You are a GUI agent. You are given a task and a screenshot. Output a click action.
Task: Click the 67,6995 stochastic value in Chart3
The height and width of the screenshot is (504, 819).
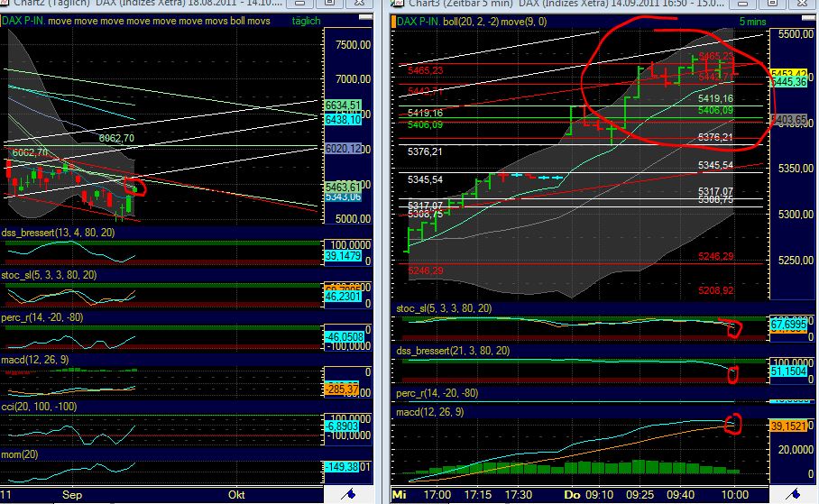tap(788, 325)
